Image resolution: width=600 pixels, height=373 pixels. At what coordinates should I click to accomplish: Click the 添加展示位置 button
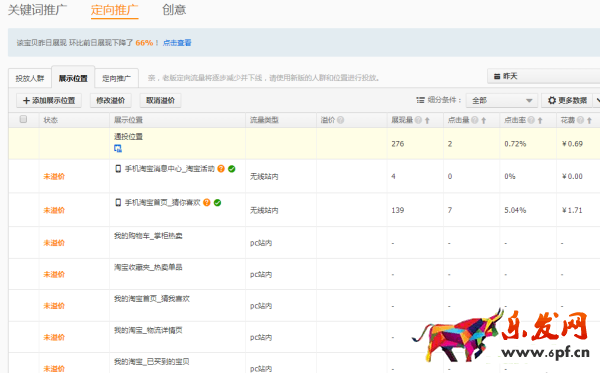49,101
